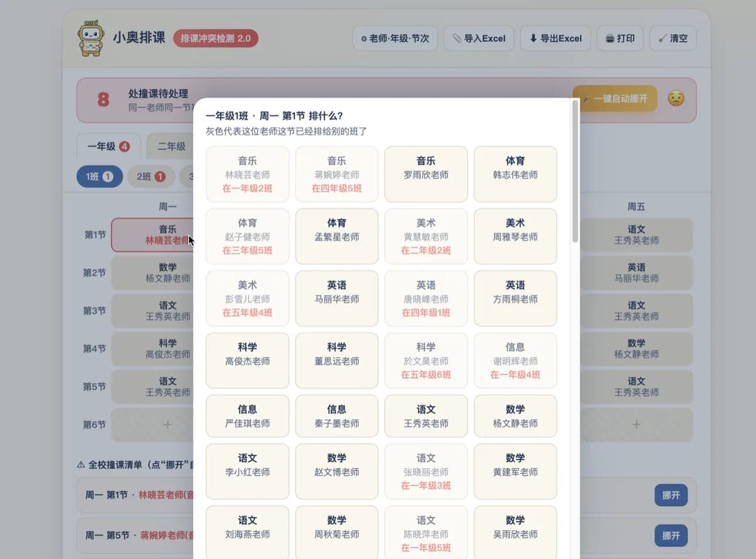
Task: Select 周五 第3节 语文 cell
Action: pyautogui.click(x=636, y=311)
